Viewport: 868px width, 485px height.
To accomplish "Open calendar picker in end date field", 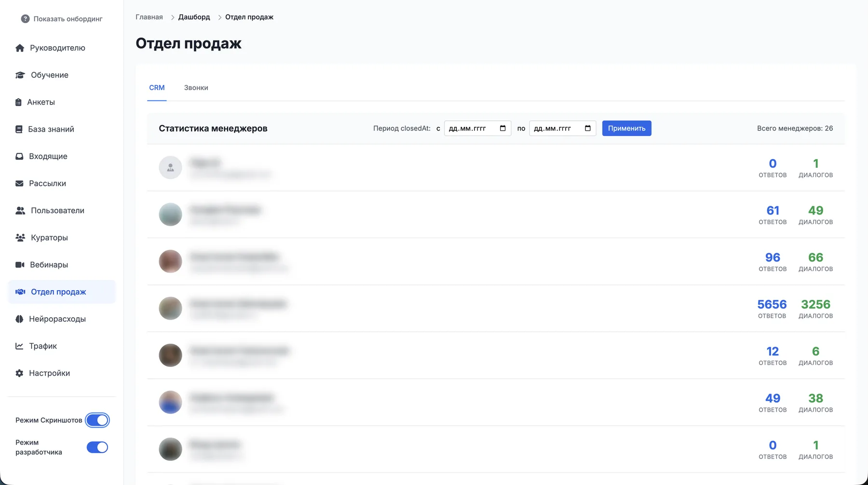I will coord(587,128).
